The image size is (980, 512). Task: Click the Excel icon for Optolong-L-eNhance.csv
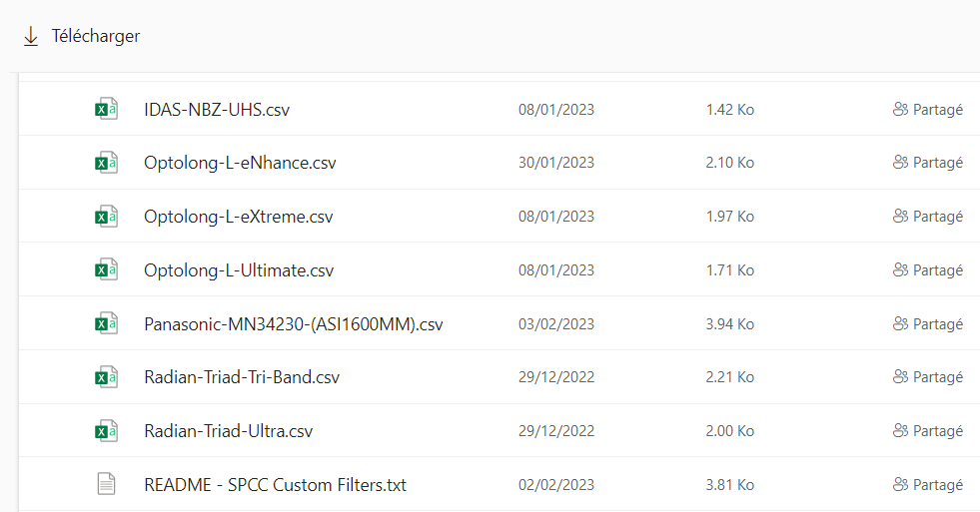(x=106, y=163)
